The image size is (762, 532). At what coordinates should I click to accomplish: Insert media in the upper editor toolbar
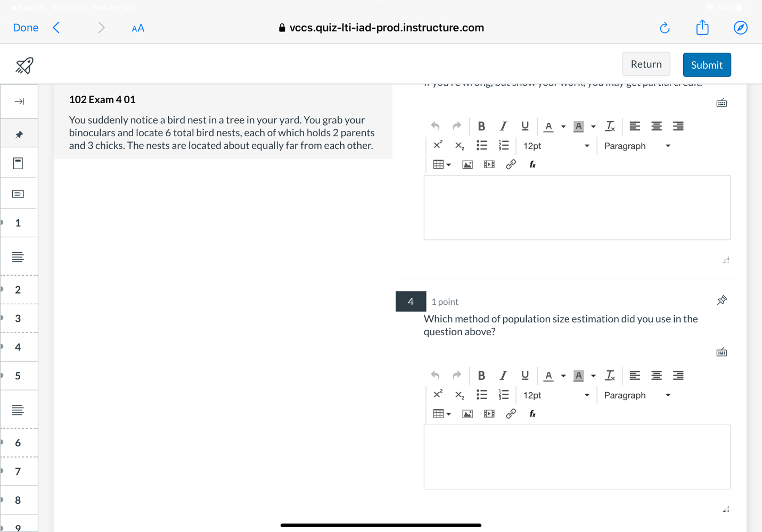click(x=489, y=164)
